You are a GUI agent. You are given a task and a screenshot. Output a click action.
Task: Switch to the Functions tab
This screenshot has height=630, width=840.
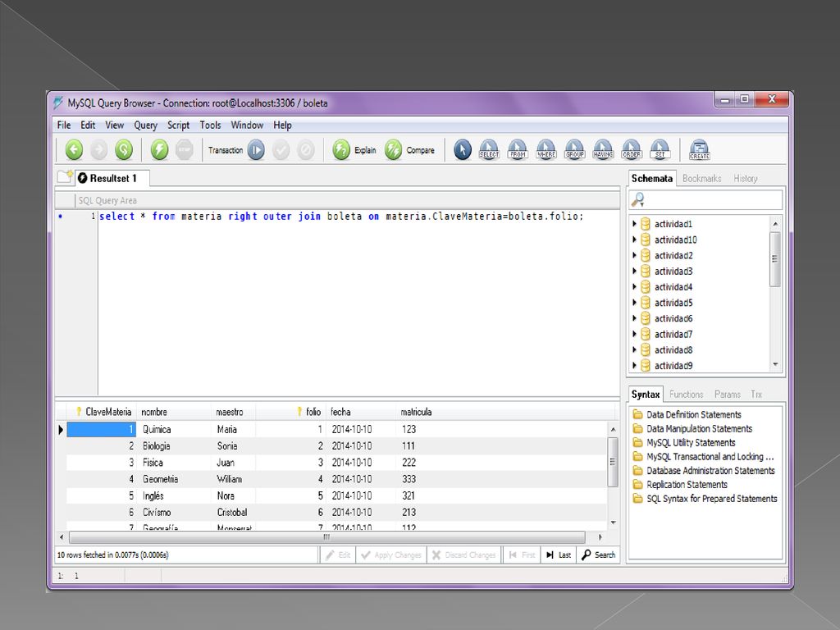click(x=687, y=395)
